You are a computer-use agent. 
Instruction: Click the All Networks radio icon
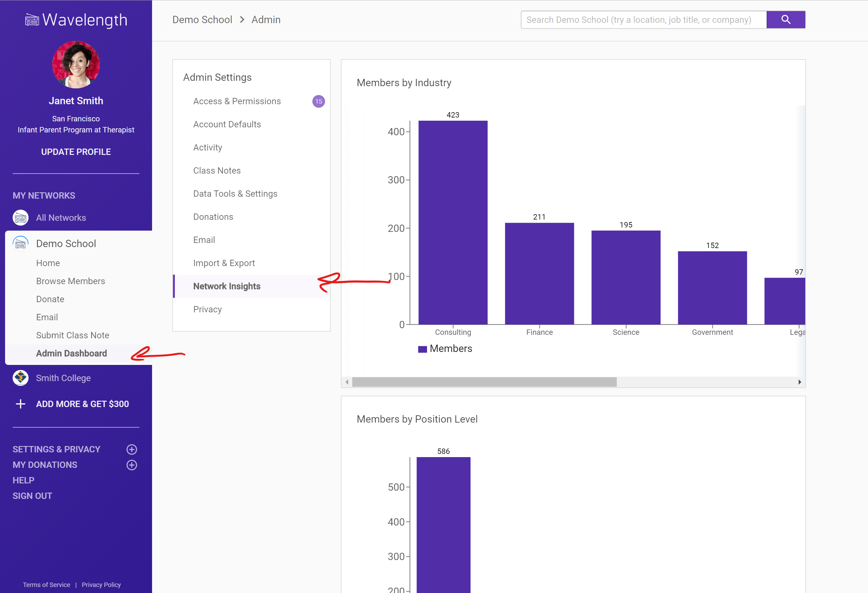click(21, 218)
